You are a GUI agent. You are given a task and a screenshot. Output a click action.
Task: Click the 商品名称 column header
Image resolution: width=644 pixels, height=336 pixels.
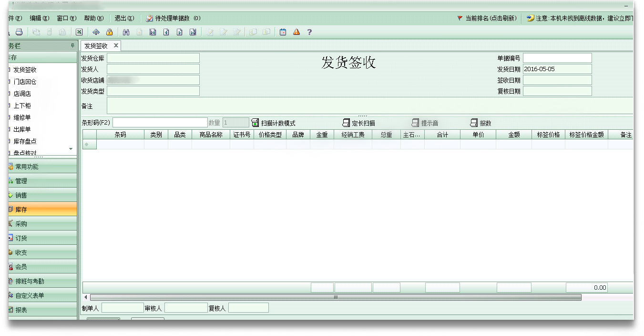211,135
